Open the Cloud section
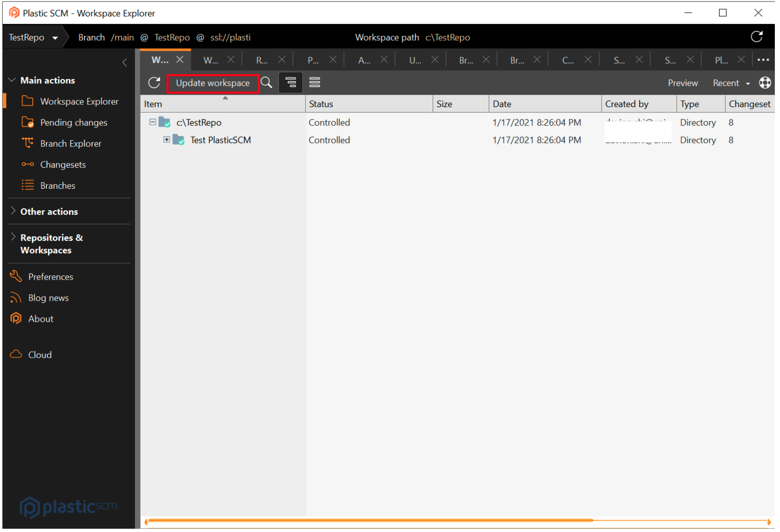 pyautogui.click(x=31, y=355)
